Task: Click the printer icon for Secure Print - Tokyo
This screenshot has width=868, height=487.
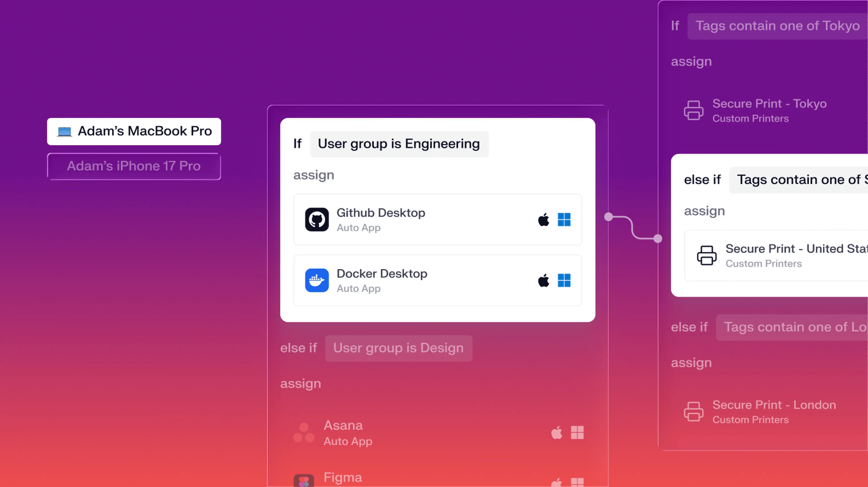Action: coord(694,110)
